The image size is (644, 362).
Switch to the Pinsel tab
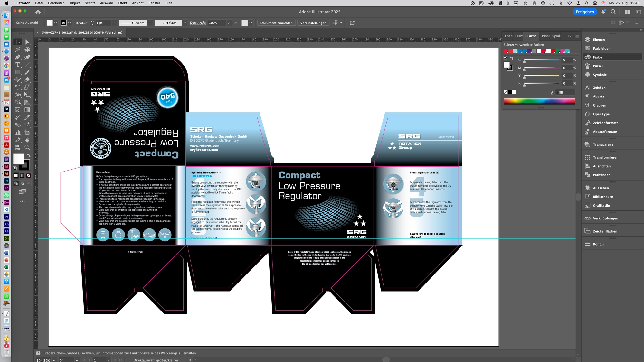click(545, 36)
